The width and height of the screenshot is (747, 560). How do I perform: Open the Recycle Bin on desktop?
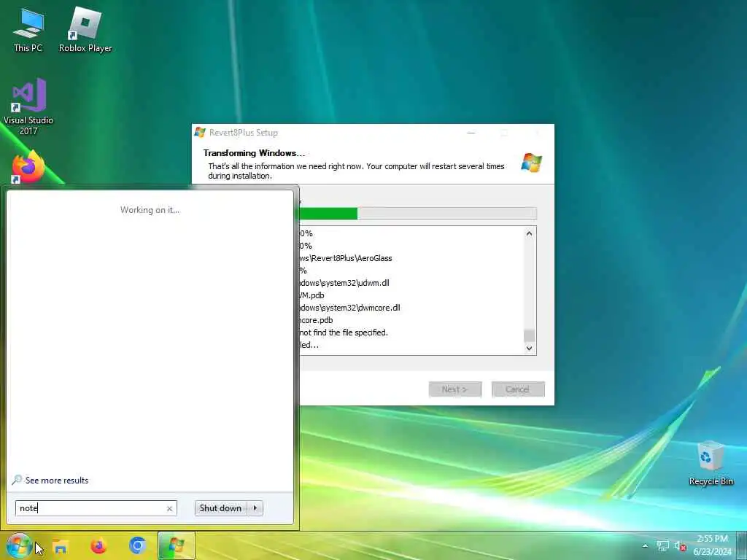click(711, 463)
